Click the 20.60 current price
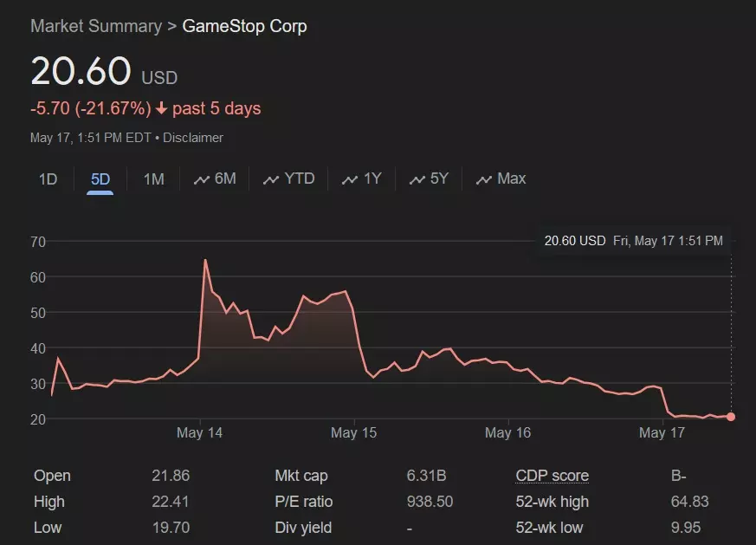The width and height of the screenshot is (756, 545). pyautogui.click(x=81, y=71)
